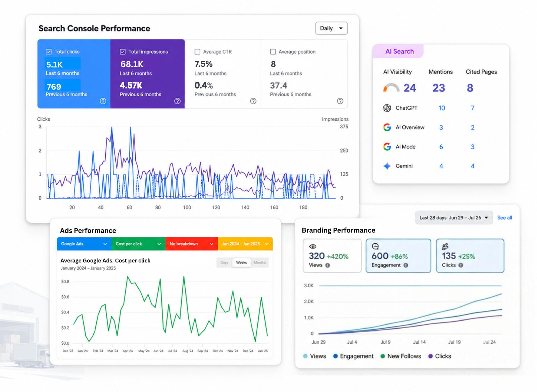The width and height of the screenshot is (537, 392).
Task: Click the info icon next to Views
Action: [x=328, y=265]
